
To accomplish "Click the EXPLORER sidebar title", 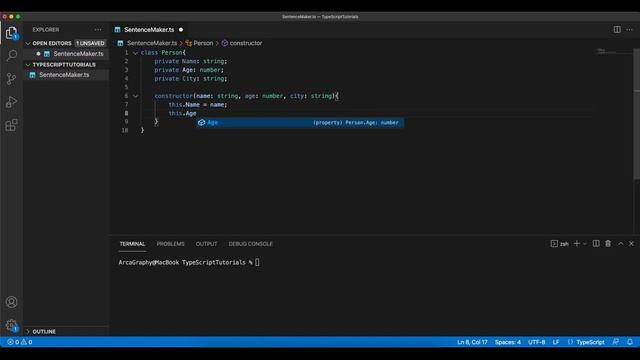I will point(46,30).
